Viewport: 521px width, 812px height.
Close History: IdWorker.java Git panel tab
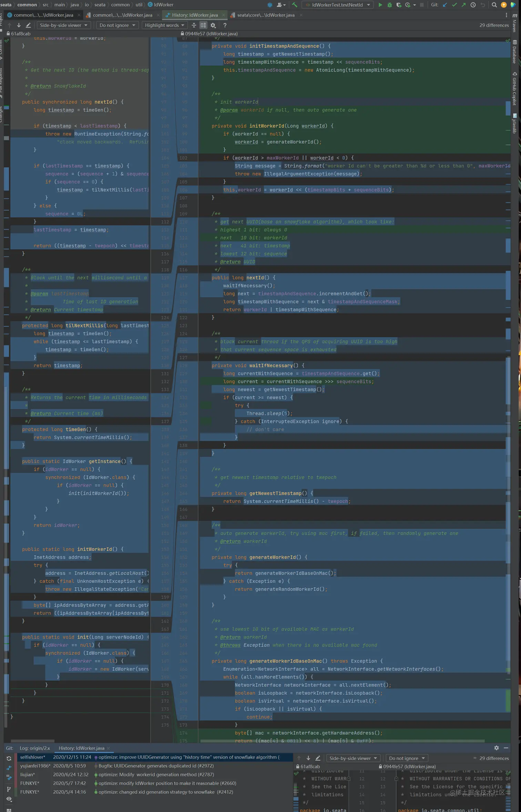(108, 748)
